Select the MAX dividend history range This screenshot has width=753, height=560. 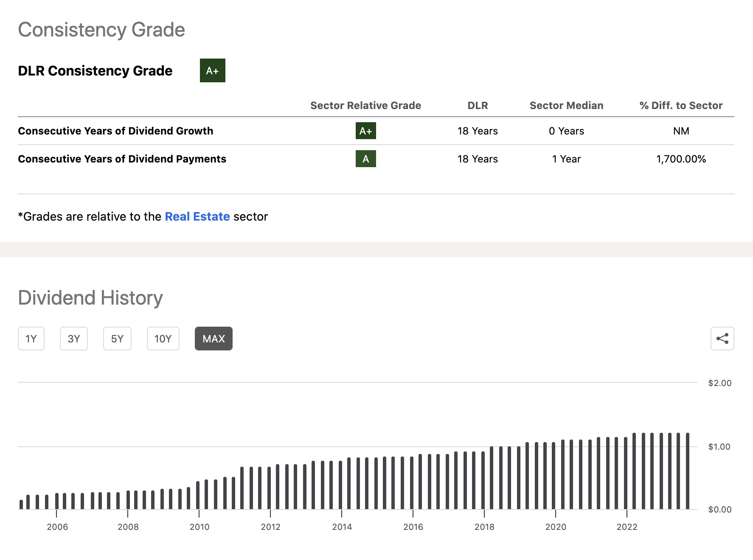point(214,339)
